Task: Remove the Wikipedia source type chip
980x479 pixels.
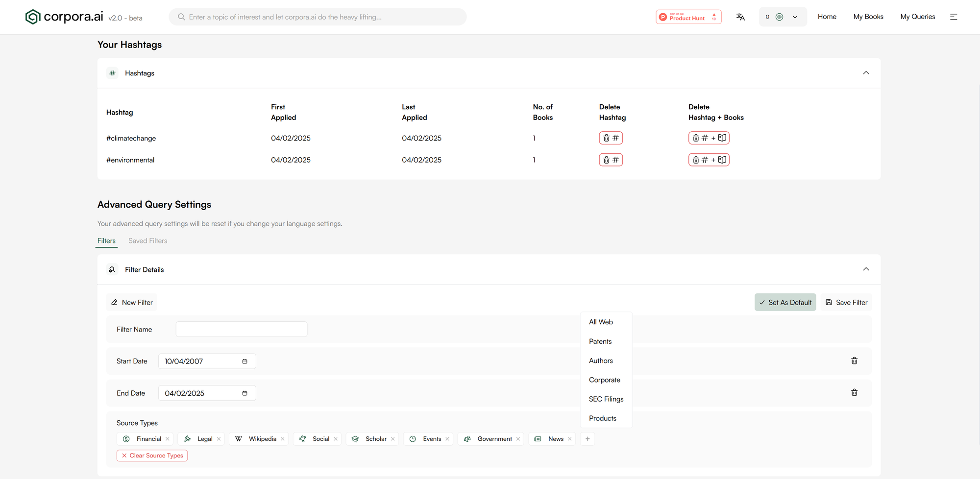Action: tap(283, 439)
